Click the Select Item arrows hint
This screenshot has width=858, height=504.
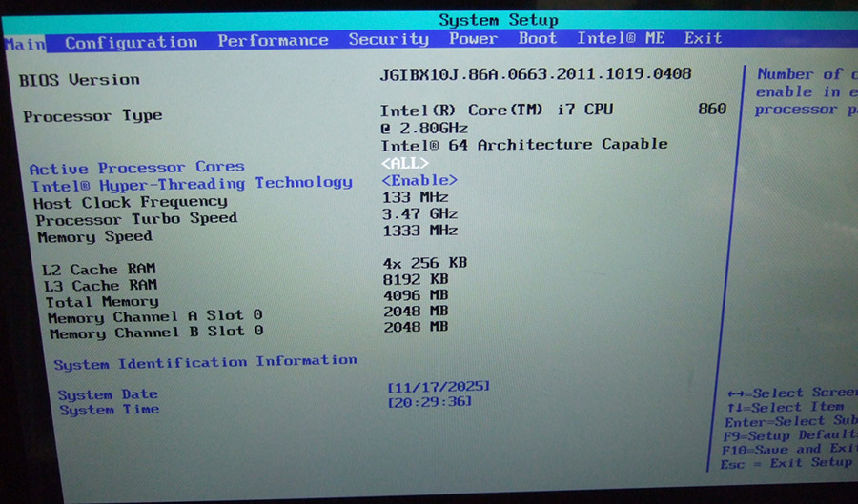click(786, 407)
